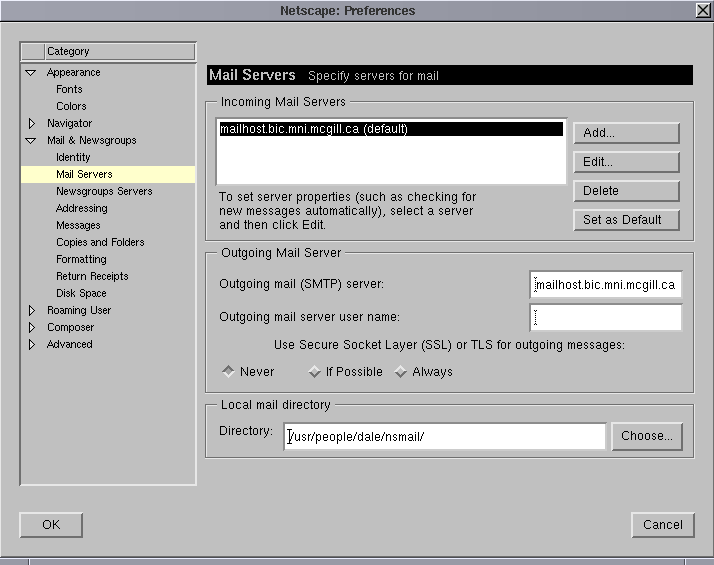Delete the selected incoming server
The height and width of the screenshot is (565, 714).
click(x=626, y=191)
